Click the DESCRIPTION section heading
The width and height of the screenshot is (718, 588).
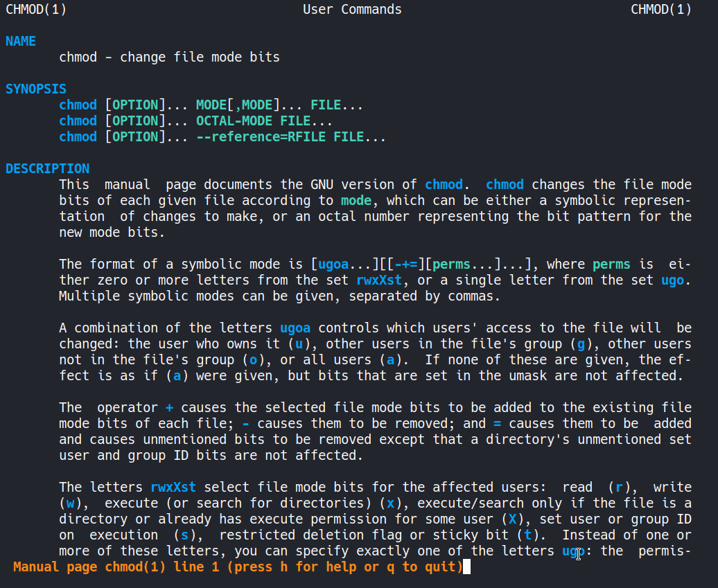tap(47, 168)
